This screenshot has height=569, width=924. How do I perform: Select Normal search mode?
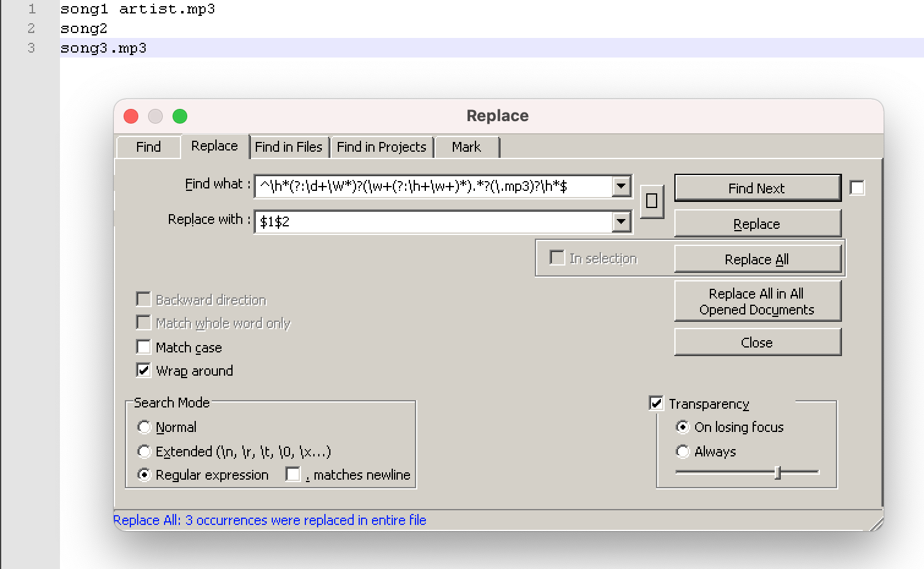point(144,427)
